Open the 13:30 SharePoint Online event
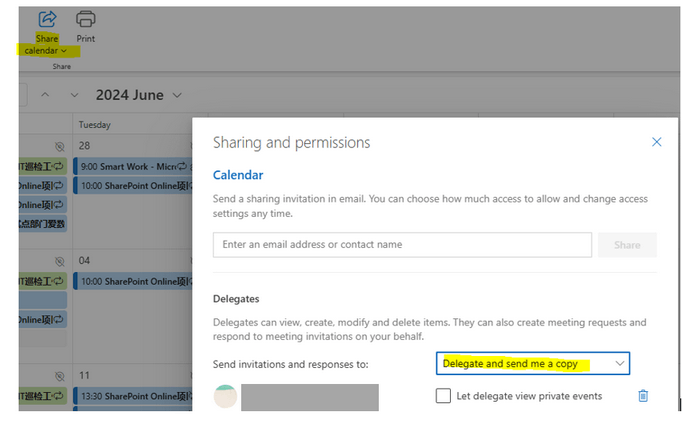Screen dimensions: 686x422 pyautogui.click(x=133, y=396)
